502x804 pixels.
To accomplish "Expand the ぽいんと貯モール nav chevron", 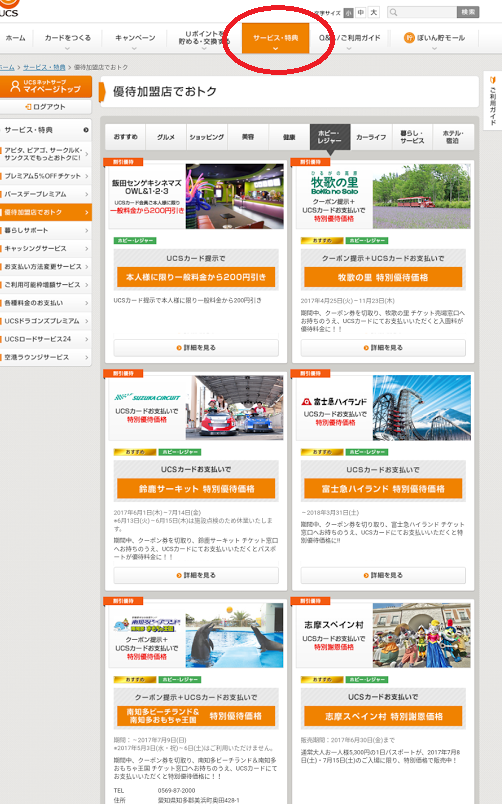I will click(x=434, y=49).
